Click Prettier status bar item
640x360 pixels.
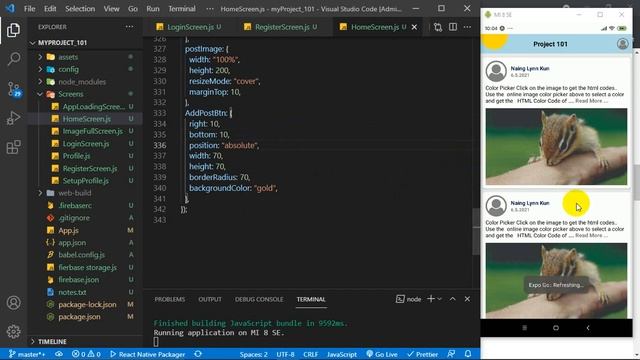422,354
